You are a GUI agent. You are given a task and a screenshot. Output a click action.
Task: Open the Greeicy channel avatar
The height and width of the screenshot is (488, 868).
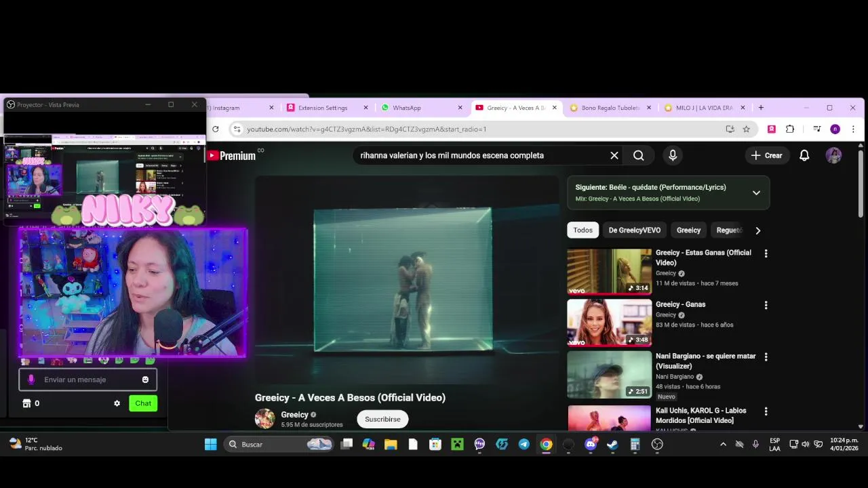click(264, 419)
